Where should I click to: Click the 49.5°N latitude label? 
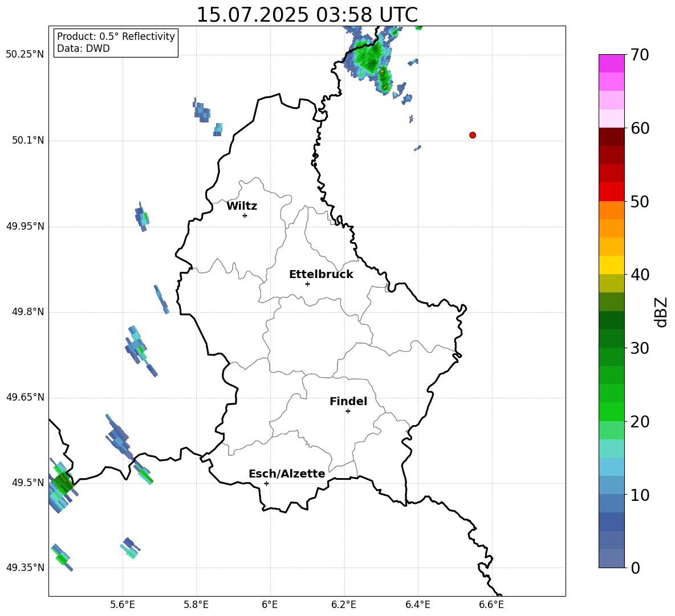coord(28,483)
